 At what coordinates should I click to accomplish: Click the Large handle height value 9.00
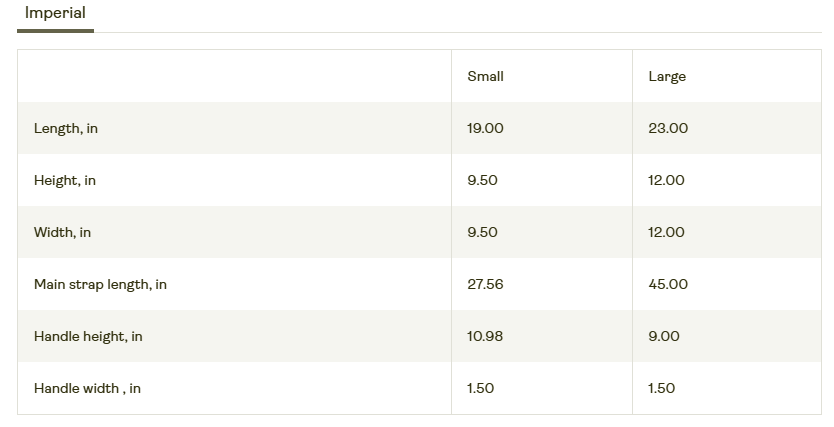click(664, 337)
